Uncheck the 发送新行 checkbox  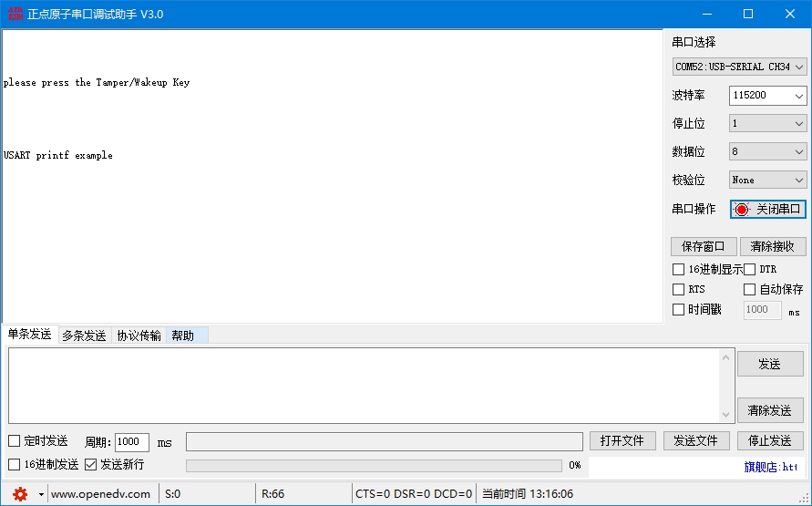click(90, 464)
